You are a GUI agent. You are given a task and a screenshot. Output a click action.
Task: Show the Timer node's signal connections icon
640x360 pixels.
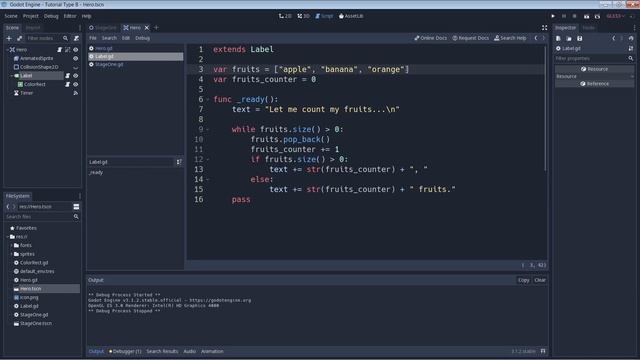coord(76,93)
